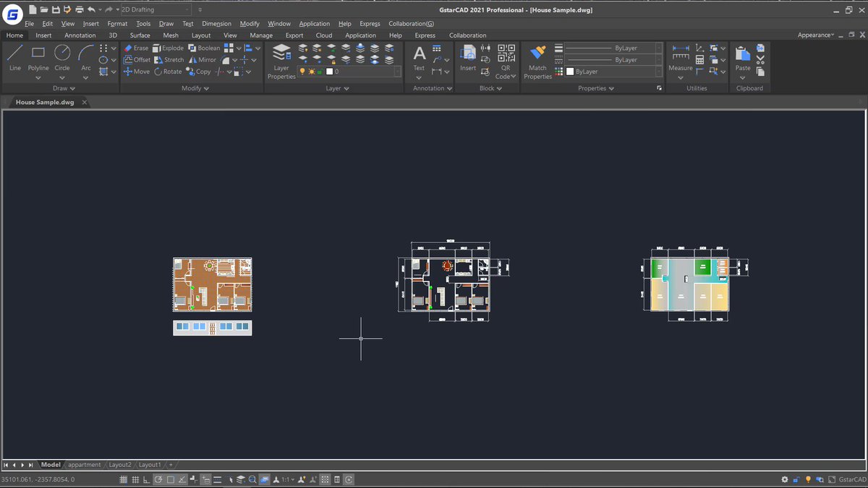Expand the Block panel
This screenshot has height=488, width=868.
490,88
